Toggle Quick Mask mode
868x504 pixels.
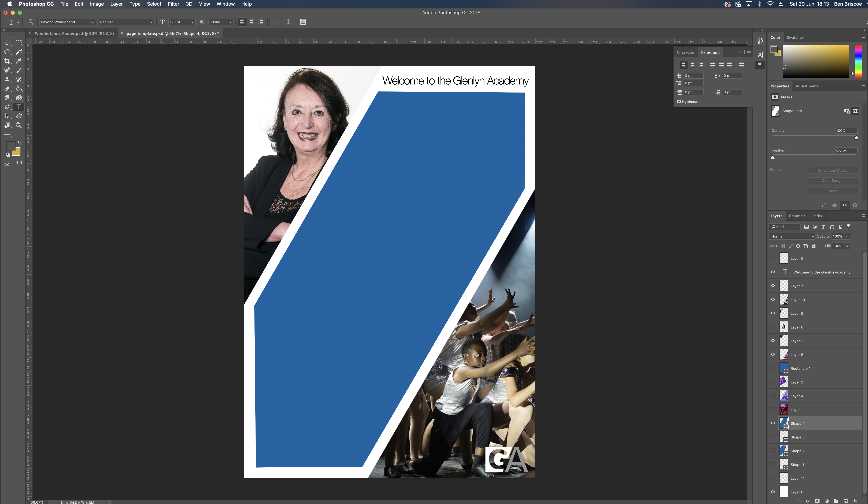7,163
